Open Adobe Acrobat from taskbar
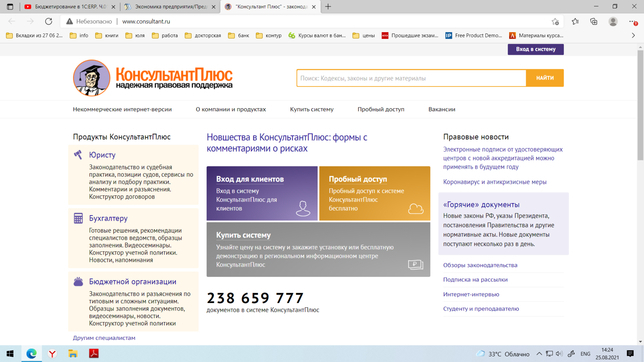 (x=94, y=354)
